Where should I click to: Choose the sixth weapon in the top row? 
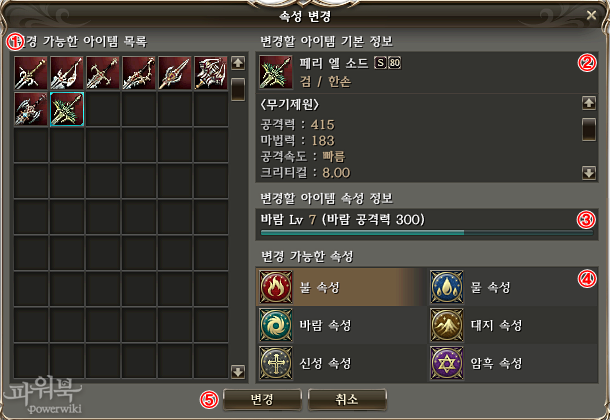pyautogui.click(x=211, y=73)
